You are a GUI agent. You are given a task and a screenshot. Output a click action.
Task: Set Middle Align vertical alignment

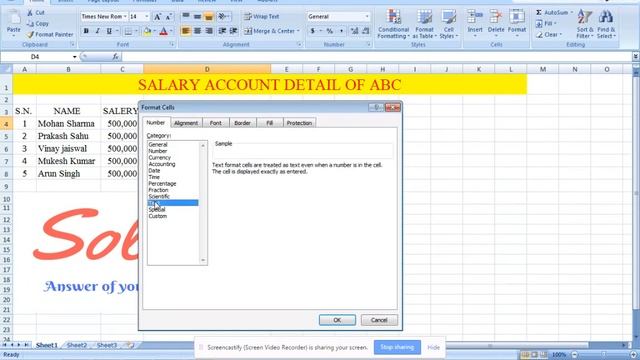click(197, 16)
